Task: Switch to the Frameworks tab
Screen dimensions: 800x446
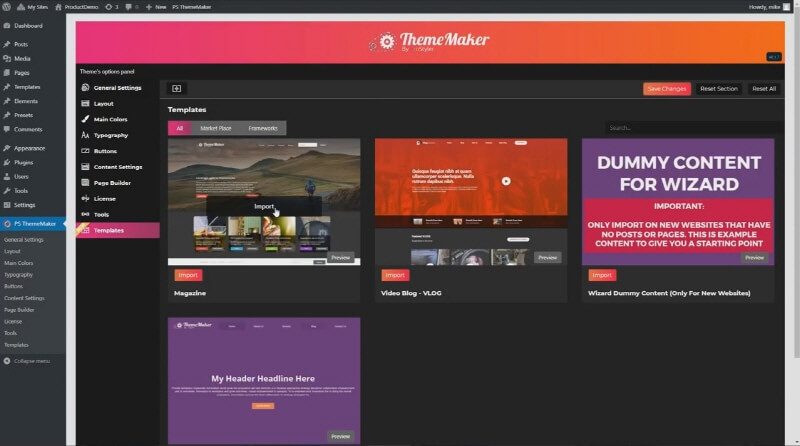Action: point(263,128)
